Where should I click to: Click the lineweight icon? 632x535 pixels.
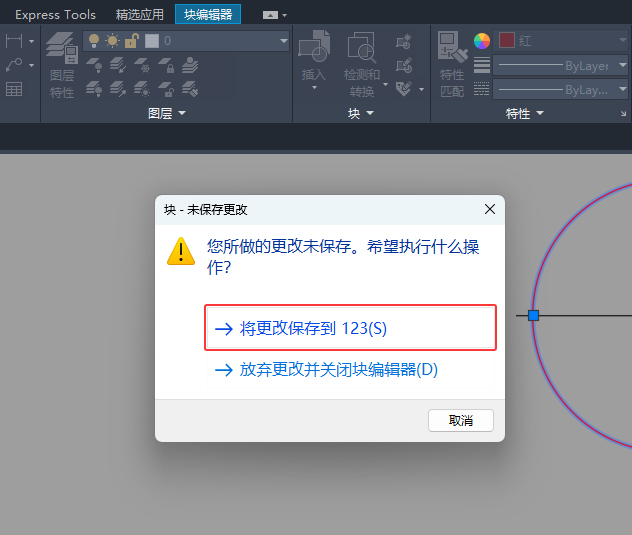click(x=482, y=65)
